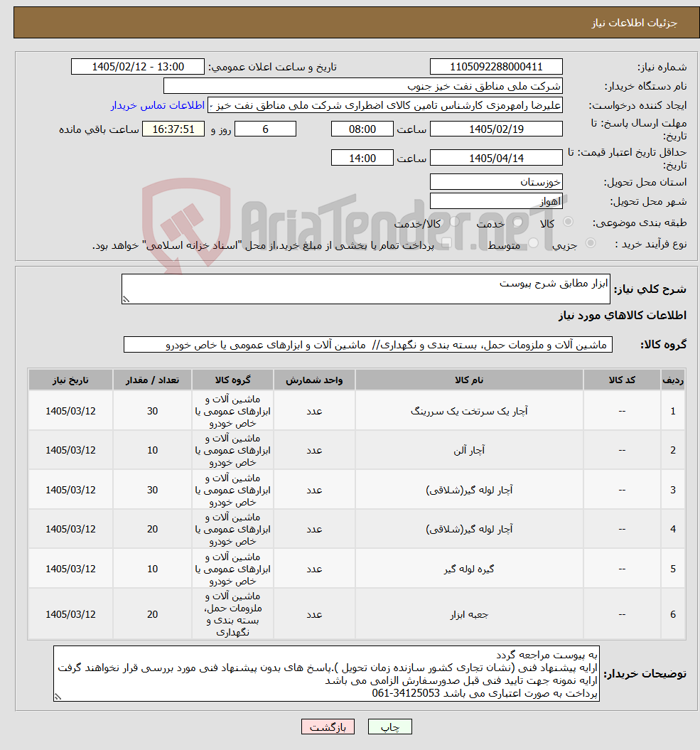The height and width of the screenshot is (750, 700).
Task: Click the بازگشت (back) button
Action: tap(328, 727)
